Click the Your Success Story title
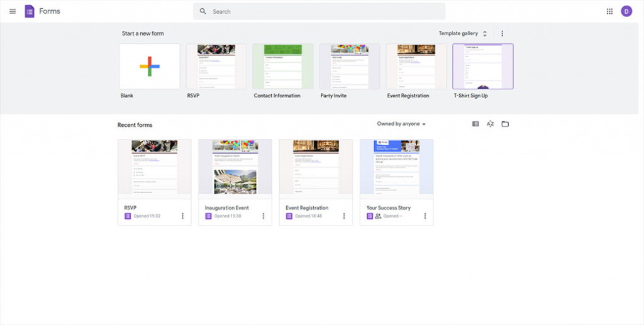 [x=388, y=208]
